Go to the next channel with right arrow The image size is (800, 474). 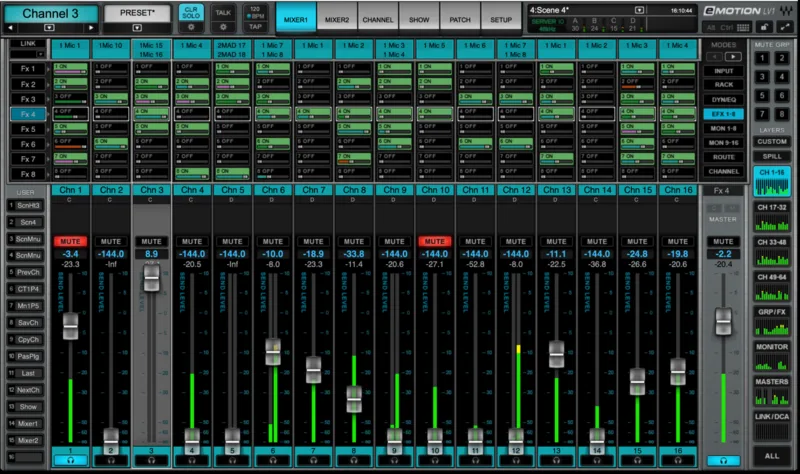pyautogui.click(x=91, y=28)
